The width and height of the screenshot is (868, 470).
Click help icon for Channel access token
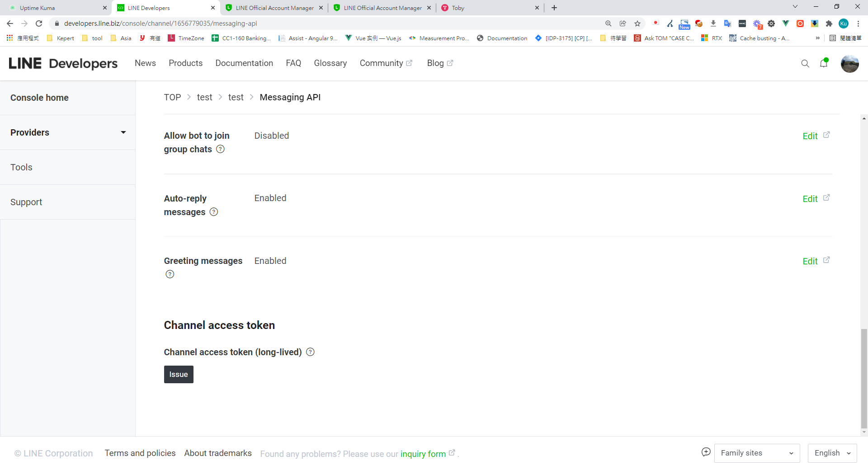310,352
